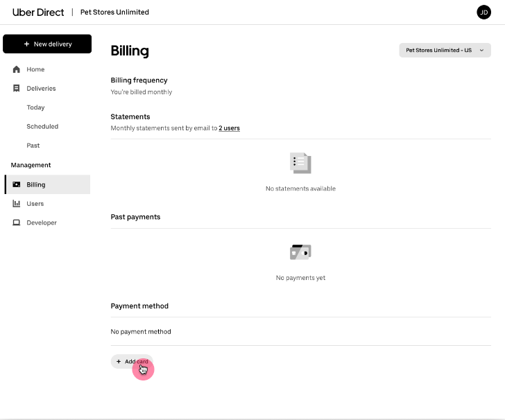Viewport: 505px width, 420px height.
Task: Click the Developer laptop icon
Action: coord(17,222)
